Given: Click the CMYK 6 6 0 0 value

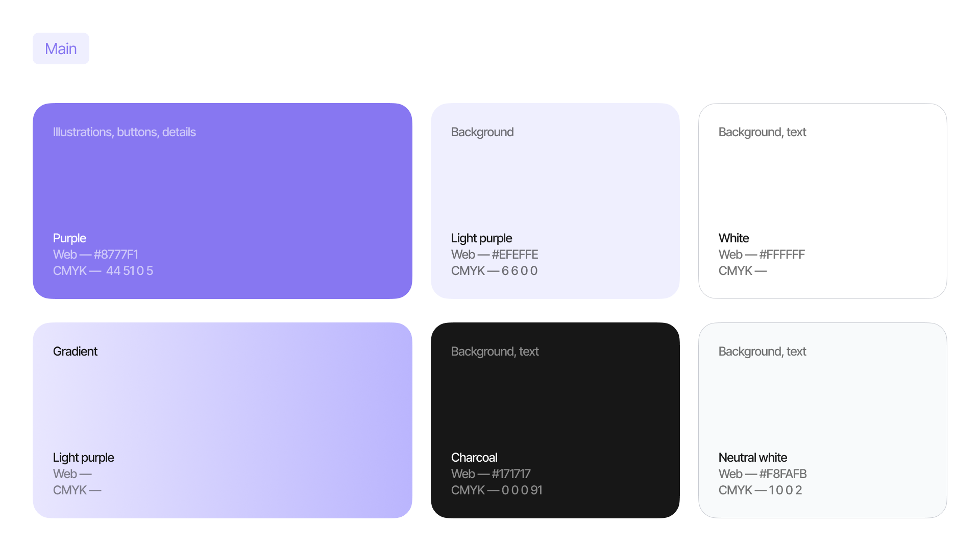Looking at the screenshot, I should point(519,271).
